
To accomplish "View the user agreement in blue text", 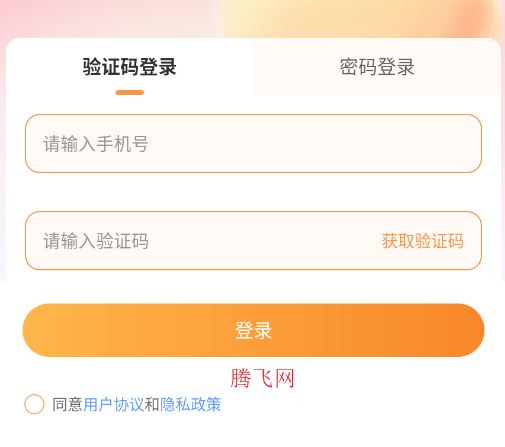I will 113,404.
